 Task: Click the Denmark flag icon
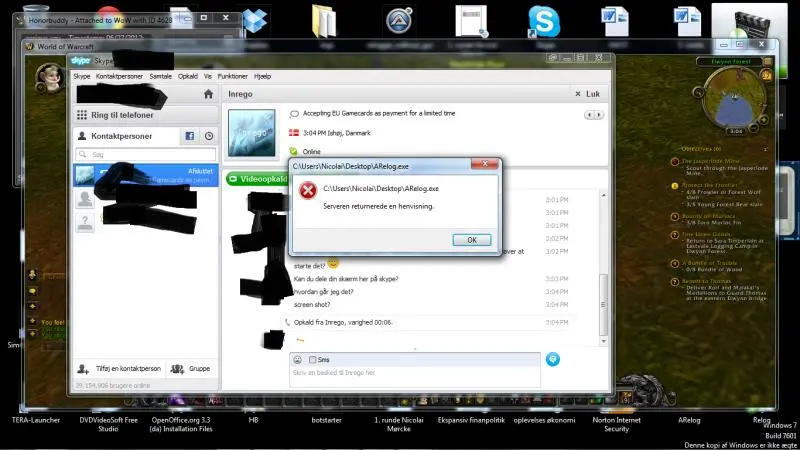click(294, 133)
